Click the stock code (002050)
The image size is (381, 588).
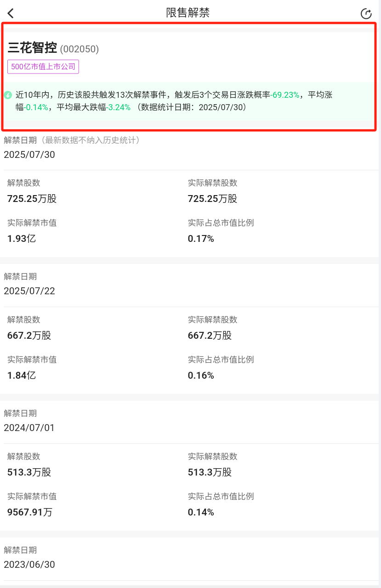click(x=80, y=49)
